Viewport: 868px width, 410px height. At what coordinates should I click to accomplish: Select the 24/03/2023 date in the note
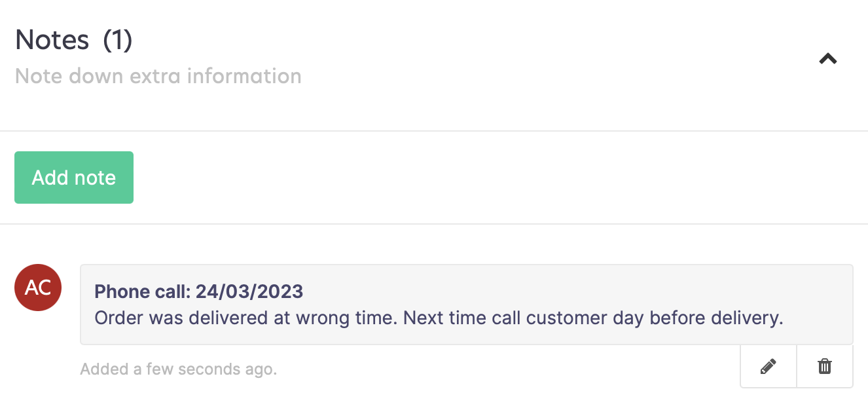point(249,291)
